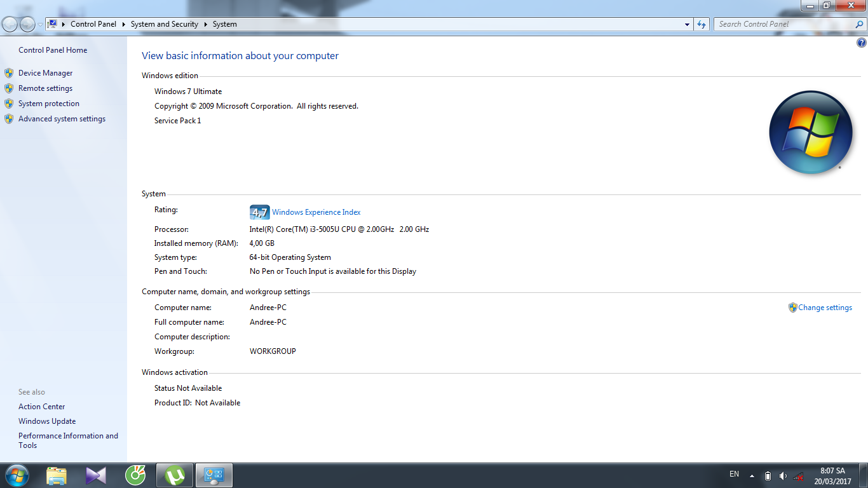
Task: Show hidden tray icons arrow
Action: click(x=752, y=476)
